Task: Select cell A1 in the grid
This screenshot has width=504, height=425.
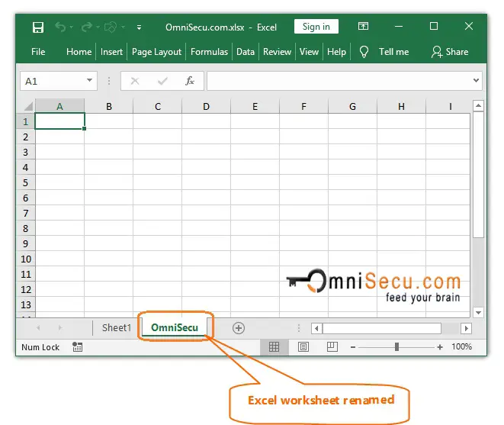Action: point(59,121)
